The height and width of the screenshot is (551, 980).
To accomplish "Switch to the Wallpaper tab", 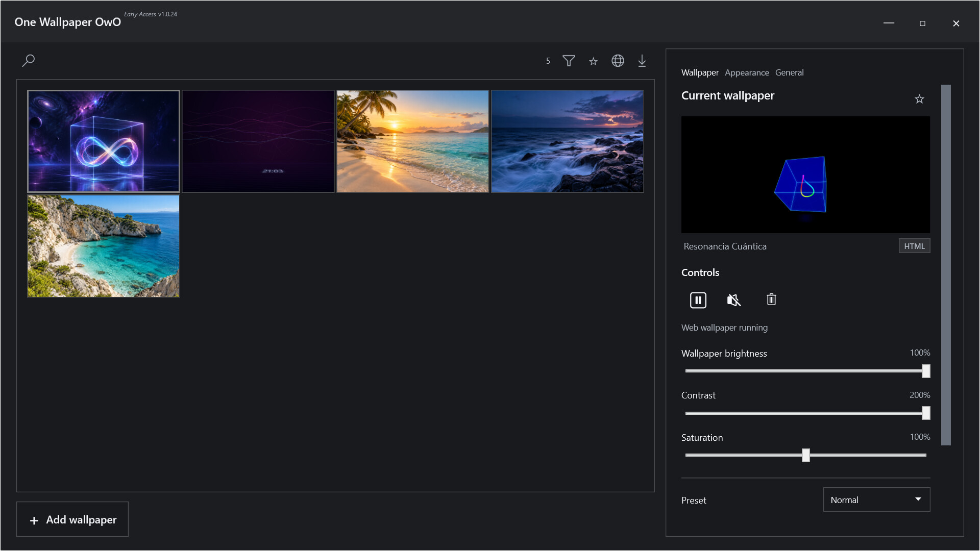I will [700, 72].
